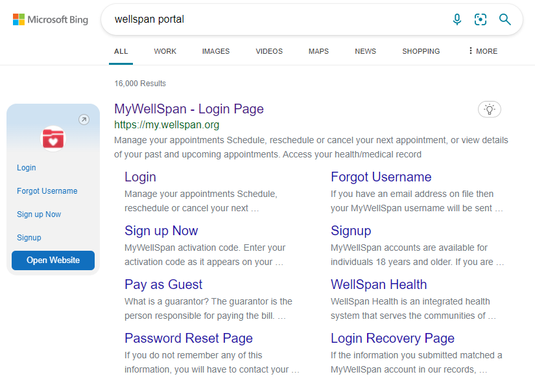Screen dimensions: 535x392
Task: Switch to the IMAGES tab
Action: (x=216, y=51)
